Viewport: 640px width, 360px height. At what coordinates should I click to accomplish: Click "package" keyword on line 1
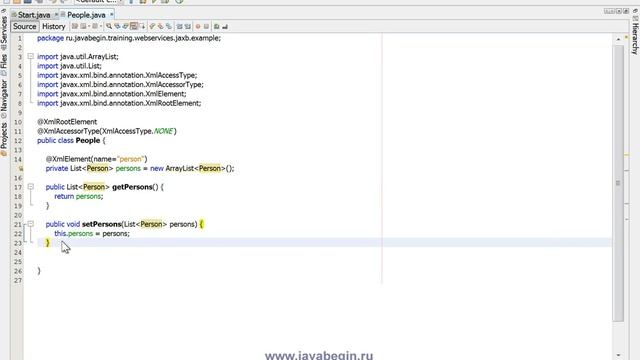click(50, 38)
